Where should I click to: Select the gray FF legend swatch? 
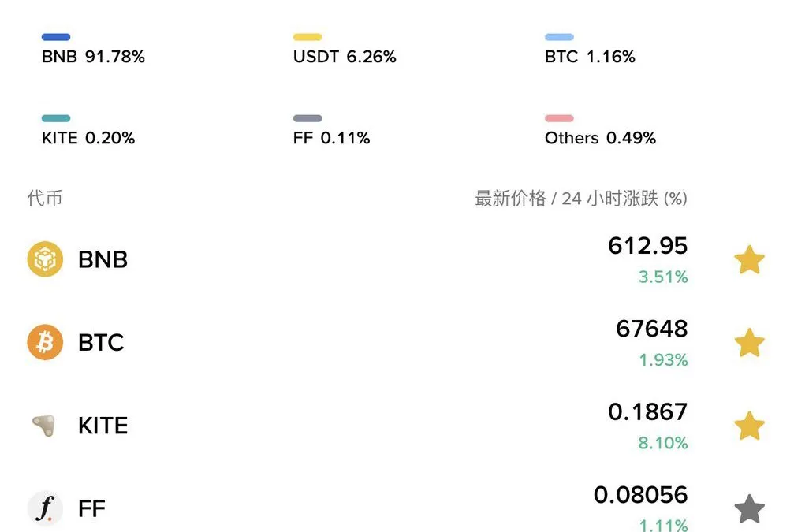point(308,118)
